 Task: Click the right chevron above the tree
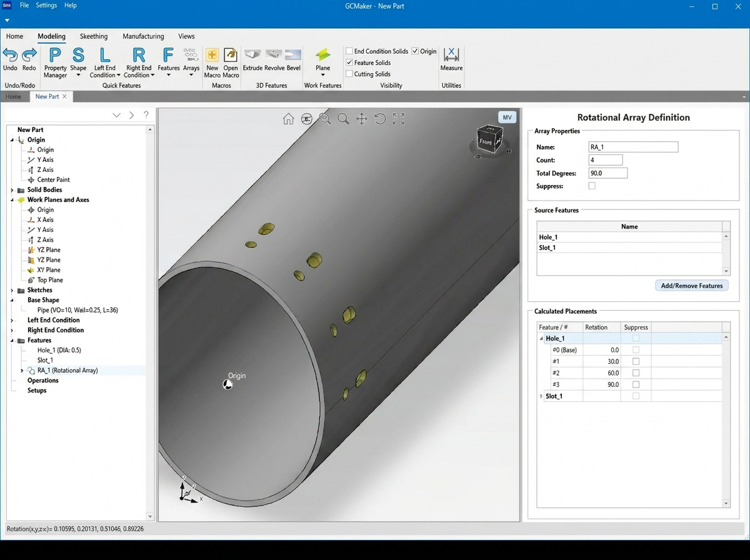[x=131, y=115]
